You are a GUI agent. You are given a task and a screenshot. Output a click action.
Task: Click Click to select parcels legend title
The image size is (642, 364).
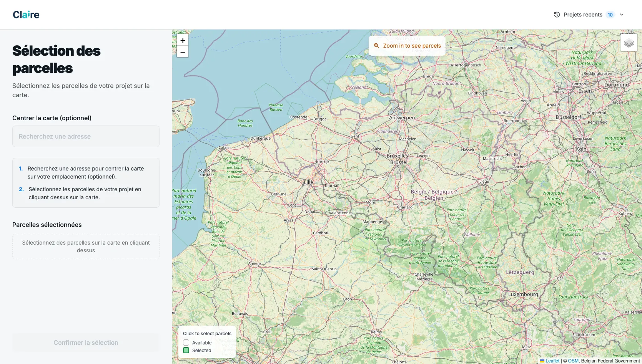pos(207,334)
